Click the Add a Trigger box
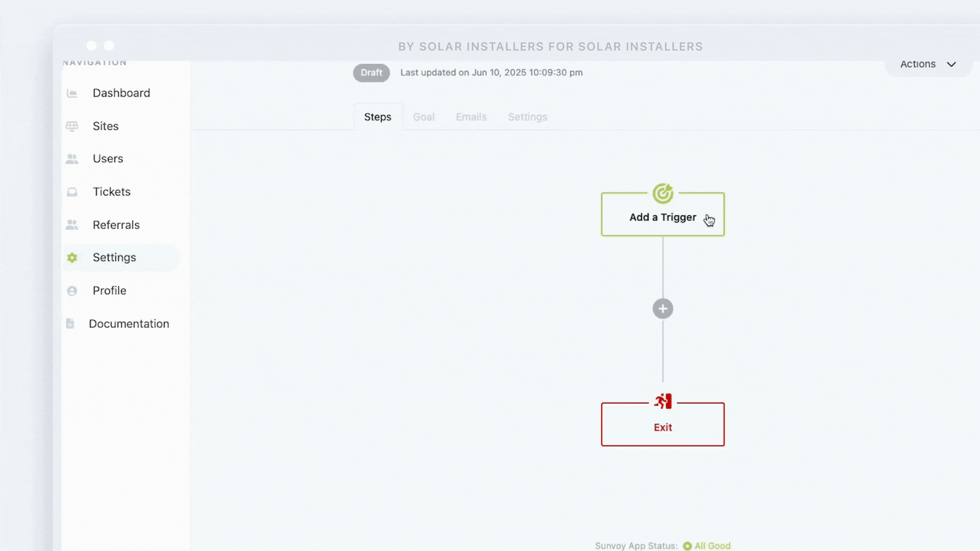Image resolution: width=980 pixels, height=551 pixels. 662,217
